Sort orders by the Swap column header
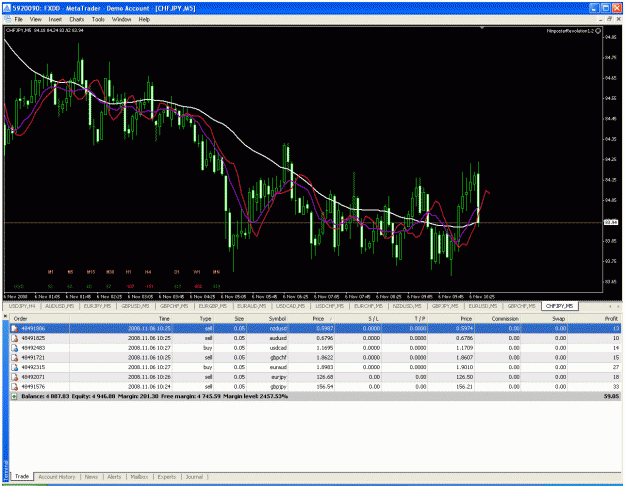625x486 pixels. pyautogui.click(x=544, y=319)
